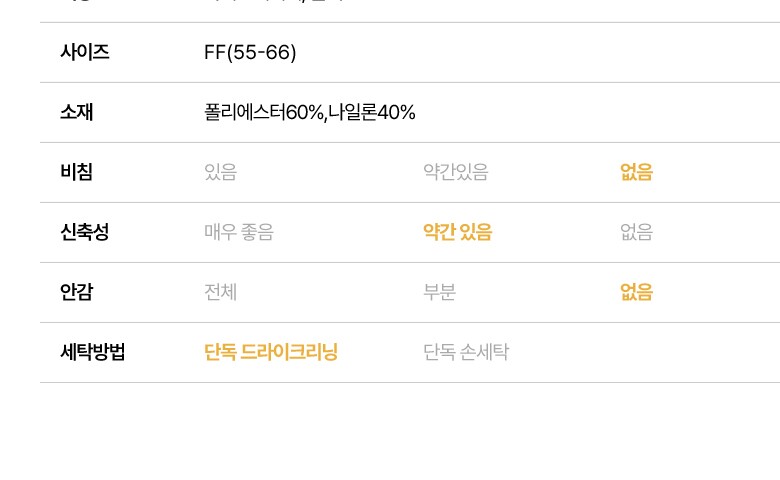This screenshot has width=780, height=480.
Task: Pick highlighted 없음 in 안감 row
Action: pyautogui.click(x=636, y=292)
